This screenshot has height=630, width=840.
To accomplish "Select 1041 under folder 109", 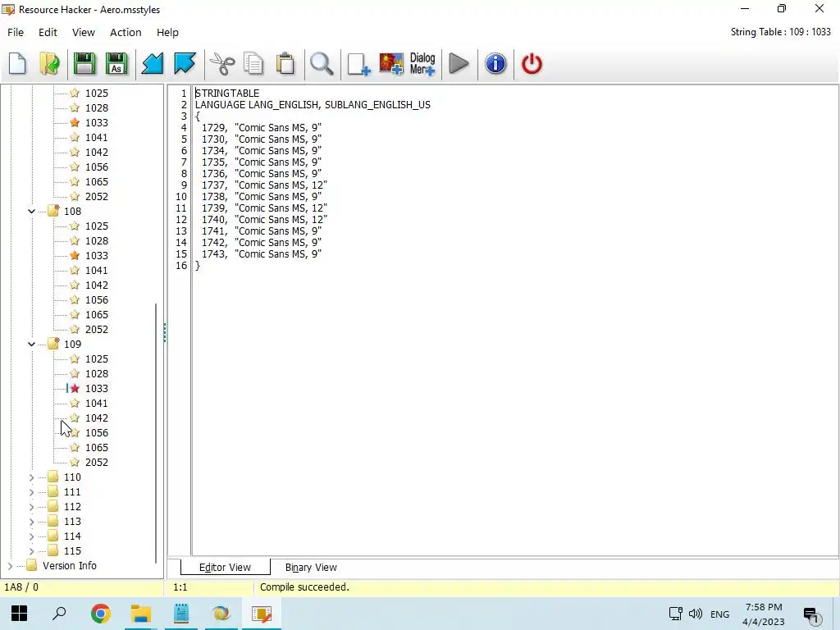I will pos(97,403).
